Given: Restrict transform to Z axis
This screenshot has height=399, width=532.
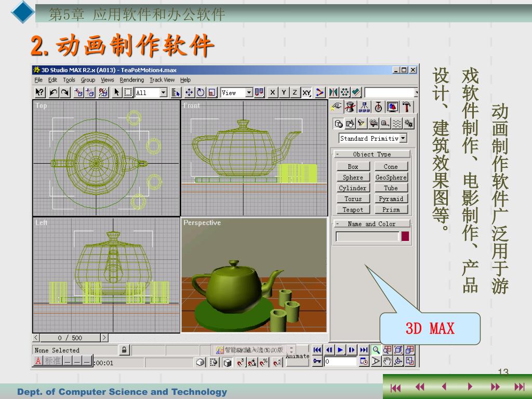Looking at the screenshot, I should pyautogui.click(x=295, y=92).
